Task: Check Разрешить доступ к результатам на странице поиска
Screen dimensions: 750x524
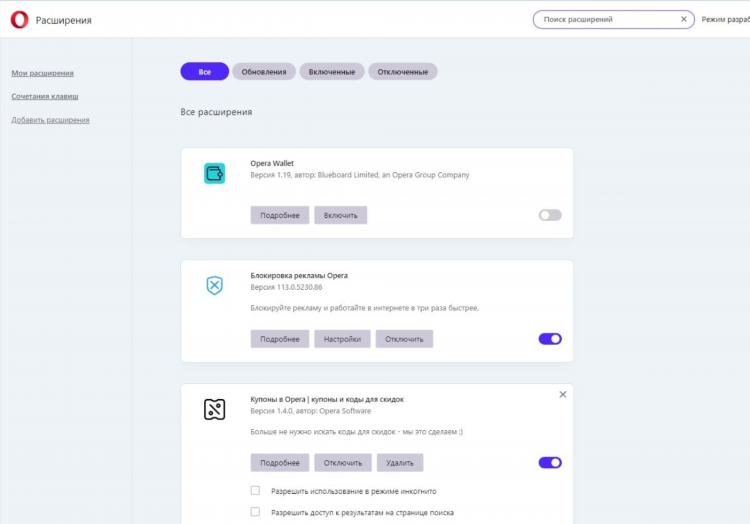Action: click(255, 512)
